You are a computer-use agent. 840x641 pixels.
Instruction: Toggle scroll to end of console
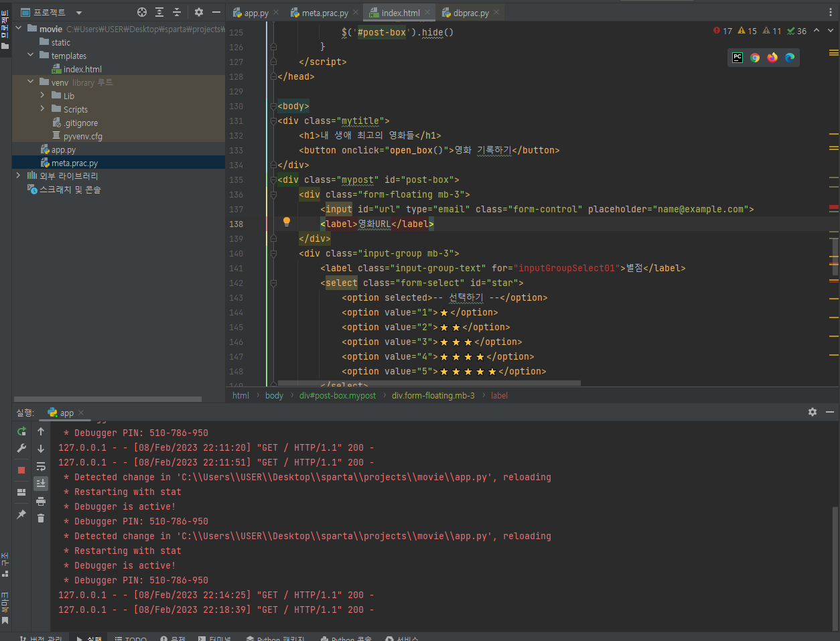tap(41, 483)
